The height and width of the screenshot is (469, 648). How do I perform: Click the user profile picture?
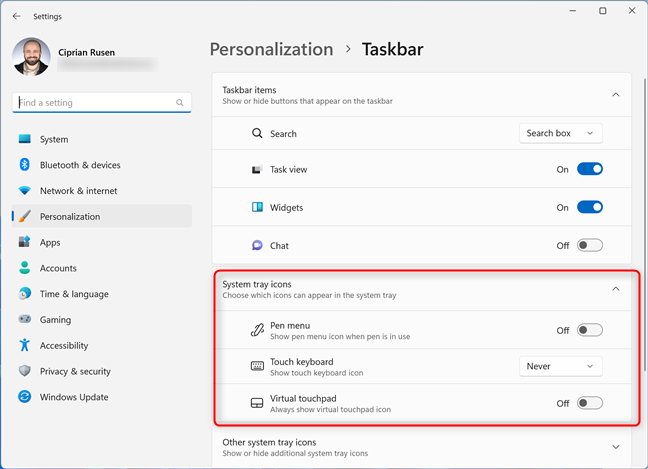32,57
